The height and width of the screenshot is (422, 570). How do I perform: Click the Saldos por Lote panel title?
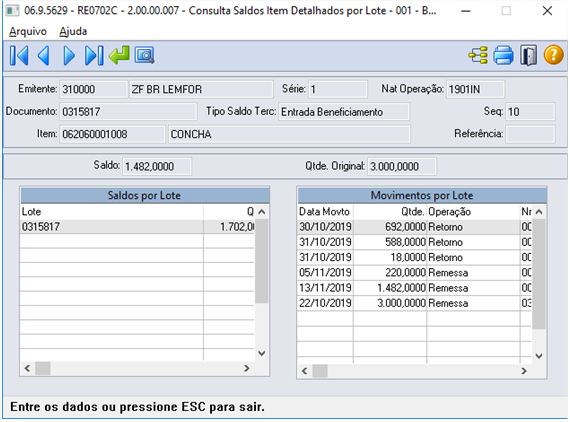tap(144, 196)
